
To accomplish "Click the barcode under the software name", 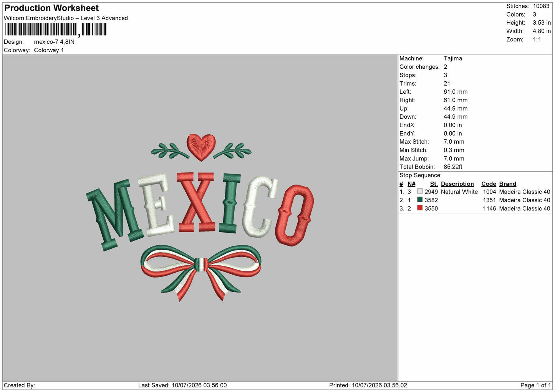I will coord(56,30).
